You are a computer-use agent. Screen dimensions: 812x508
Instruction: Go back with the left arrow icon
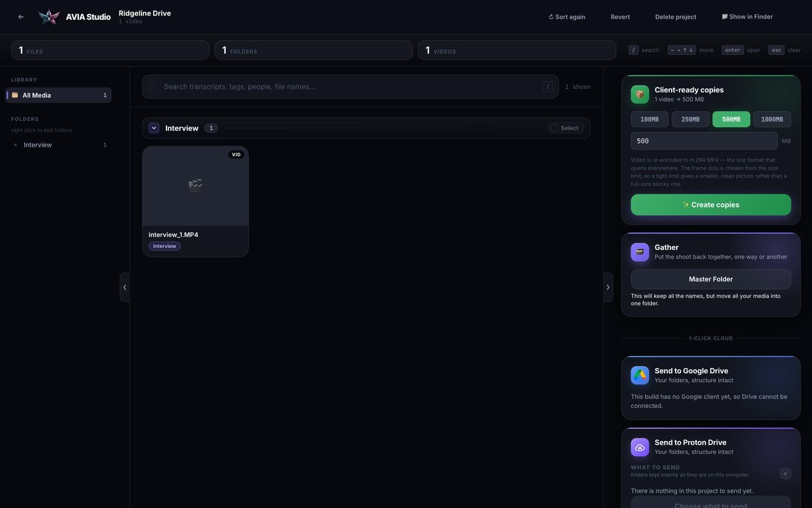pyautogui.click(x=21, y=17)
